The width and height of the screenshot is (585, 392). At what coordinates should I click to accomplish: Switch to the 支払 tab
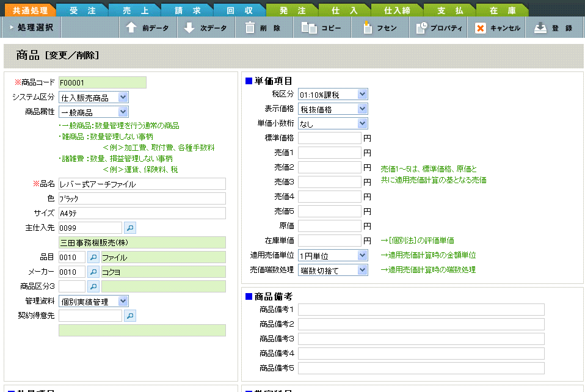450,10
